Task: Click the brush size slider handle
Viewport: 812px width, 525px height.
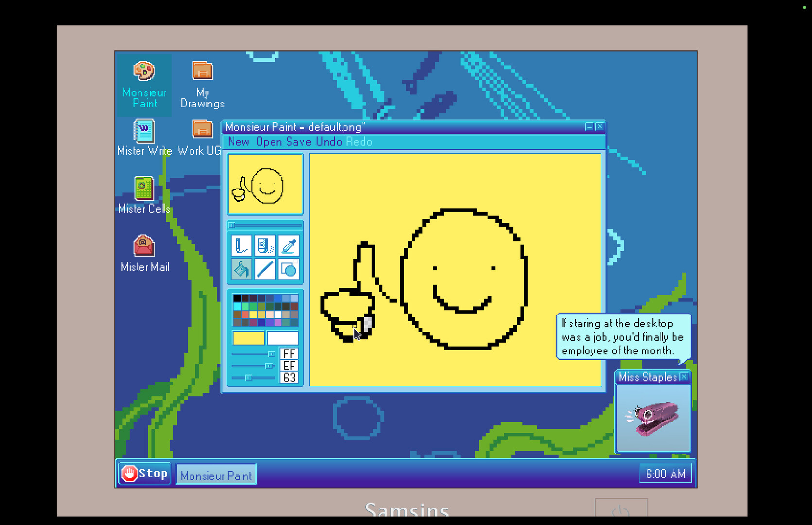Action: (x=232, y=225)
